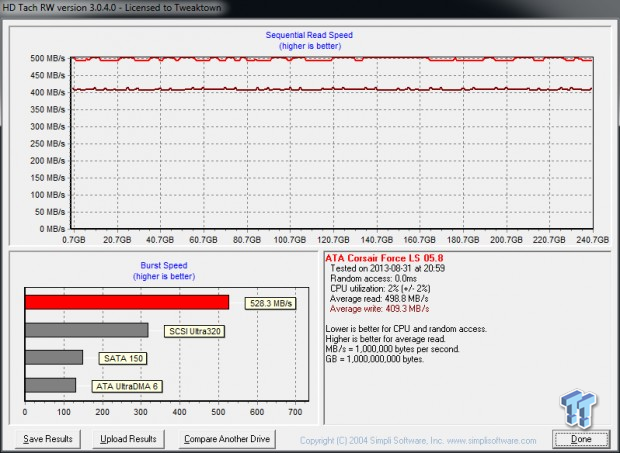Click the 0 MB/s axis label

click(52, 229)
